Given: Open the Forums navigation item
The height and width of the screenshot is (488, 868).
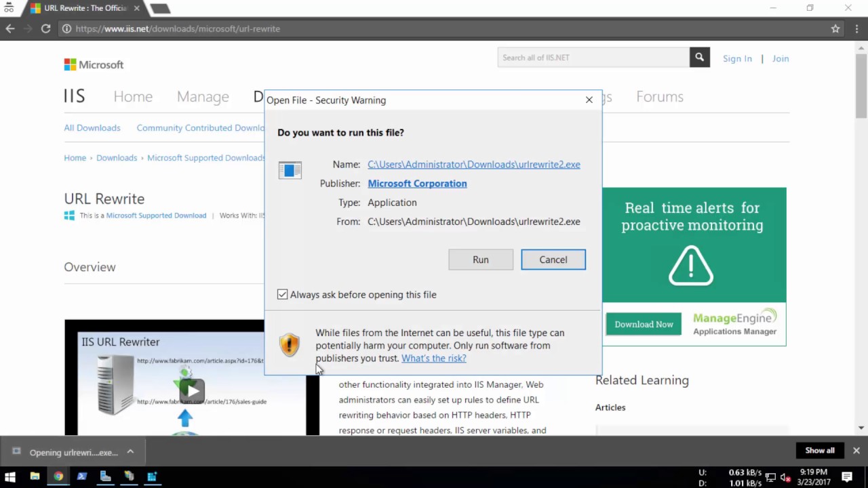Looking at the screenshot, I should (x=660, y=96).
